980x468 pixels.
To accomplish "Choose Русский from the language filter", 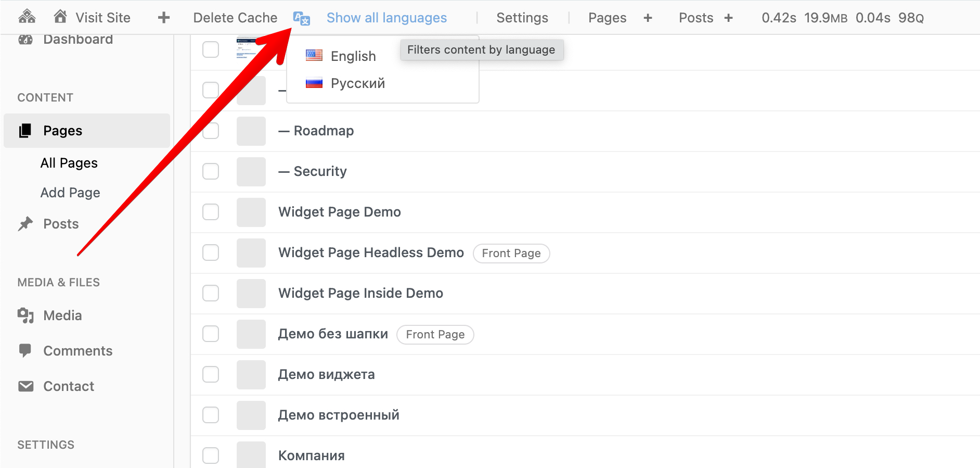I will click(357, 83).
